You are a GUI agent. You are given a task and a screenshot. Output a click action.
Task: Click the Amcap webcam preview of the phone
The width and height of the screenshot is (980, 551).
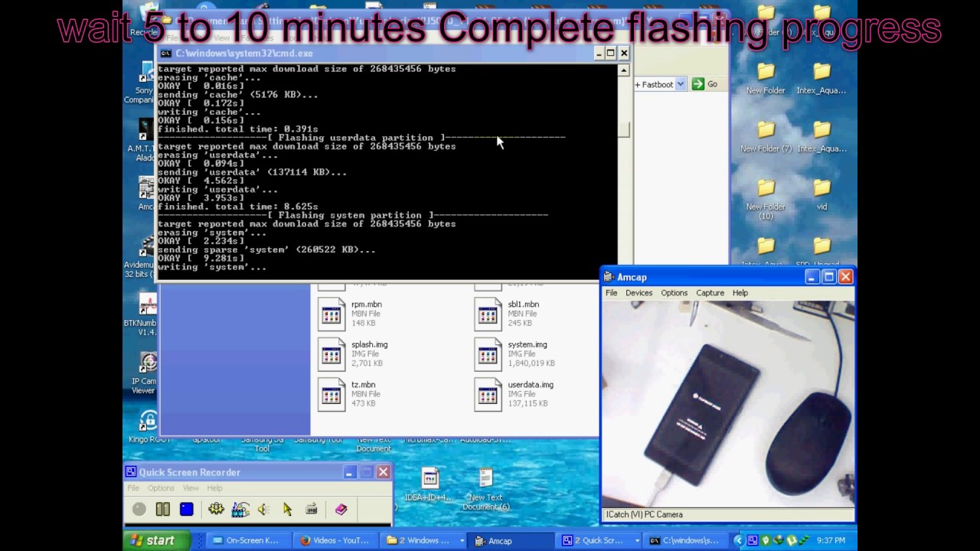(727, 403)
